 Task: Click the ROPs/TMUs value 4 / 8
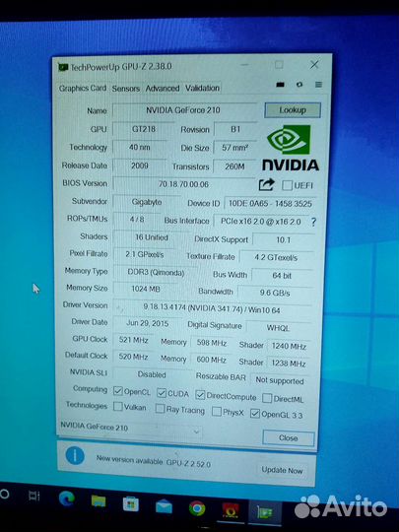tap(137, 220)
